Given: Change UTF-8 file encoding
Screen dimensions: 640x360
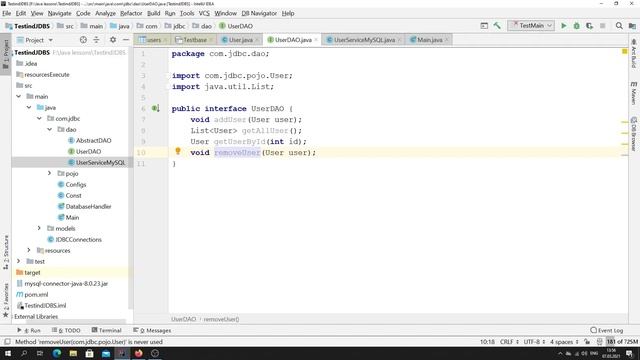Looking at the screenshot, I should [534, 342].
